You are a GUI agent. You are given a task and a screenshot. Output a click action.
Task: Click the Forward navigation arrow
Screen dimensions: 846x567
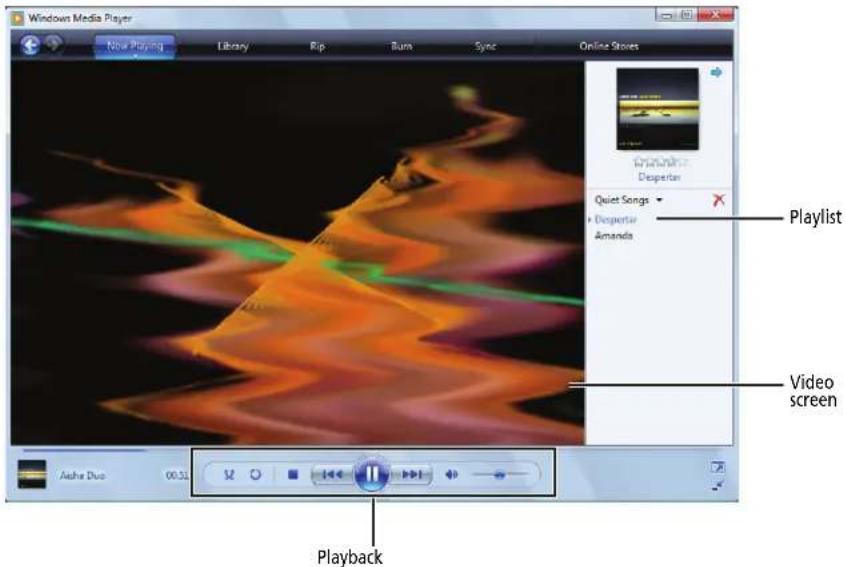(x=53, y=44)
